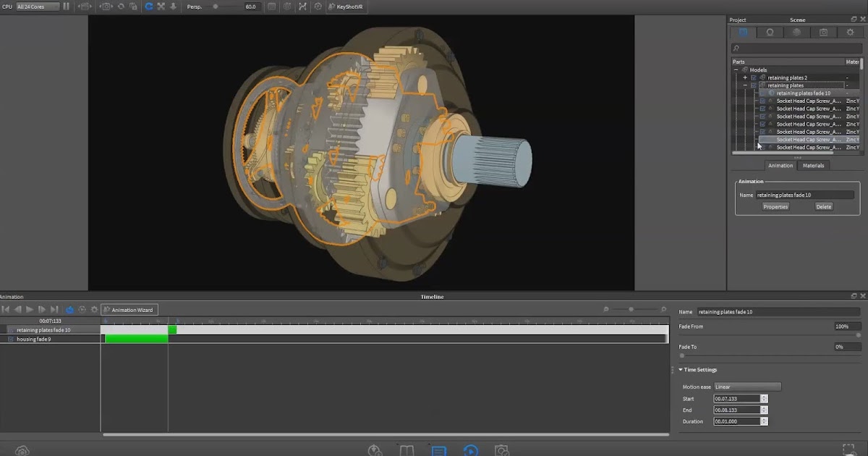Step back one frame
Viewport: 868px width, 456px height.
coord(18,310)
